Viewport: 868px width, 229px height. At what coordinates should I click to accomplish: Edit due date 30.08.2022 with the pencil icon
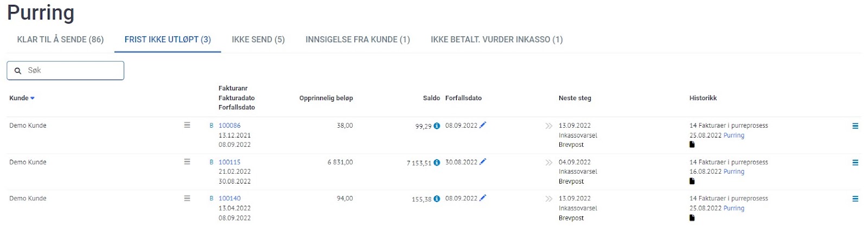[483, 161]
